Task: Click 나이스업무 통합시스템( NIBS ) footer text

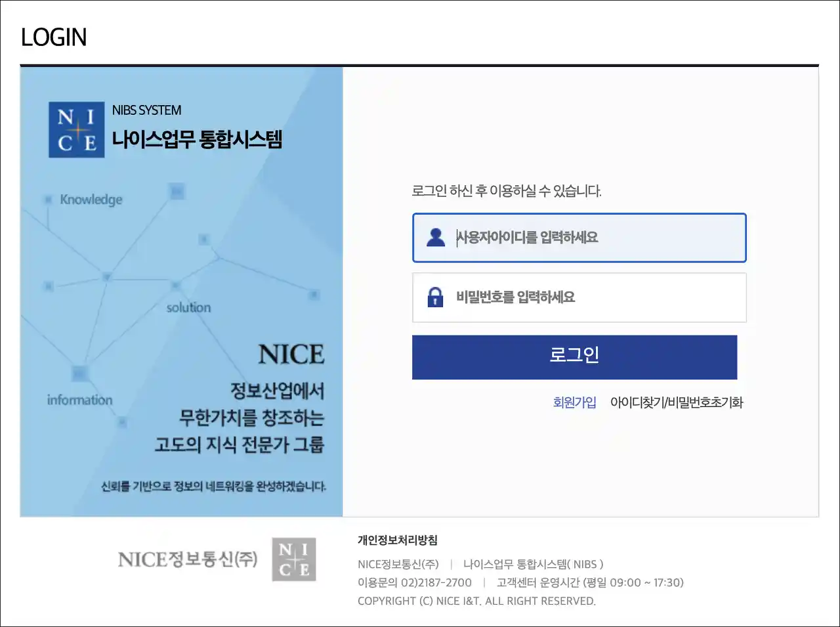Action: point(534,564)
